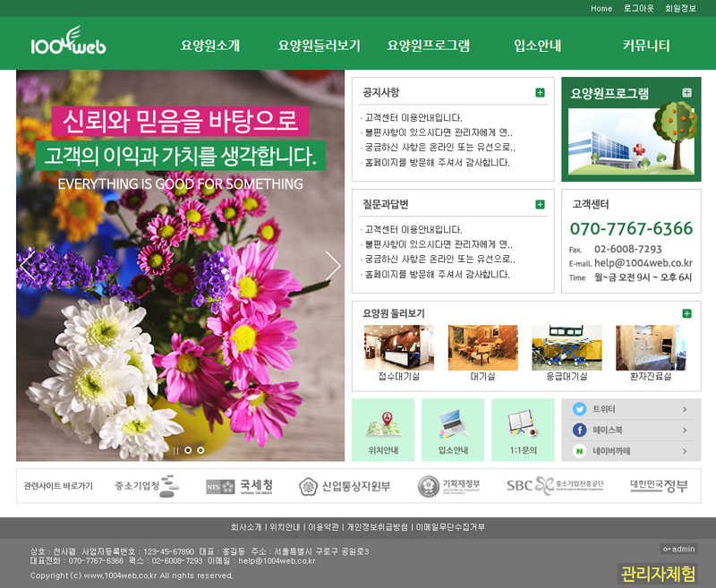The image size is (716, 588).
Task: Click the 트위터 bird icon
Action: (580, 409)
